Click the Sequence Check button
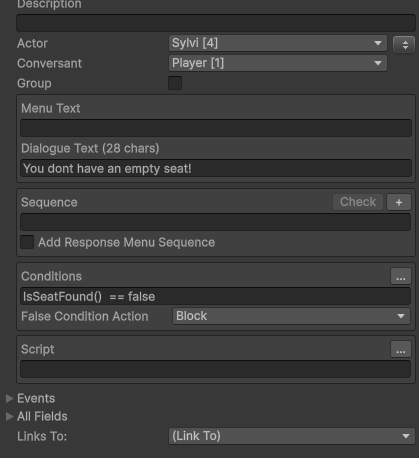This screenshot has height=458, width=419. click(x=358, y=202)
